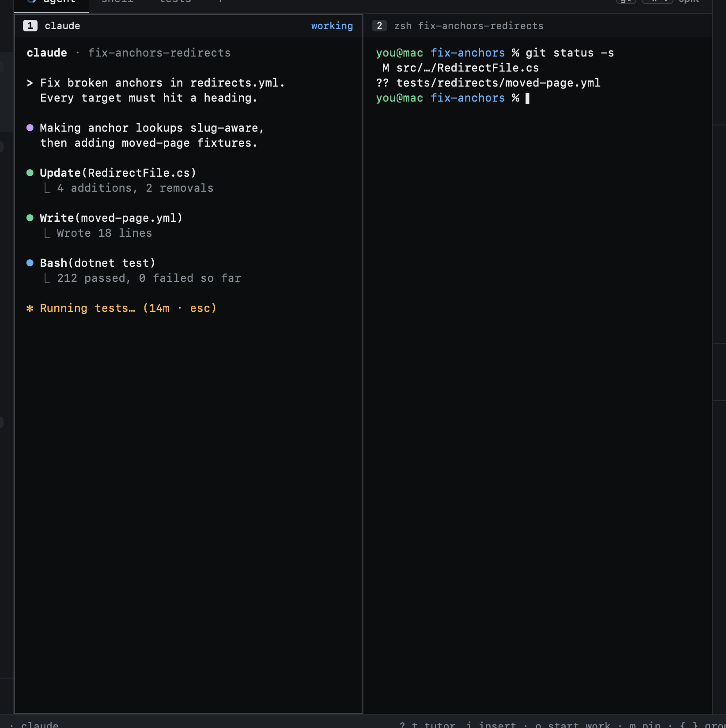Click the 'git status -s' command in zsh

tap(570, 53)
